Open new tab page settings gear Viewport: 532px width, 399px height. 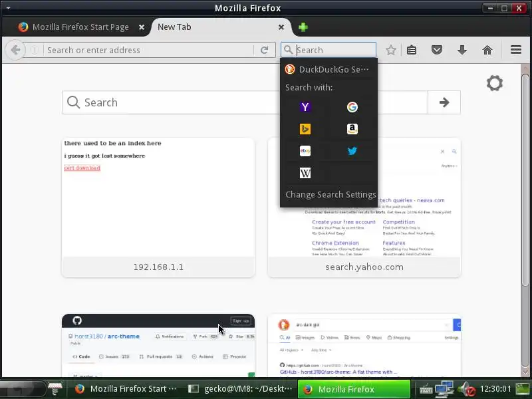click(494, 83)
